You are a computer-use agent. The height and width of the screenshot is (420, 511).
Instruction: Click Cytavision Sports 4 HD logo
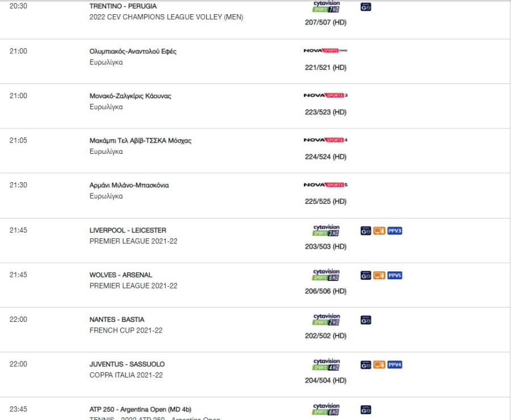point(326,364)
